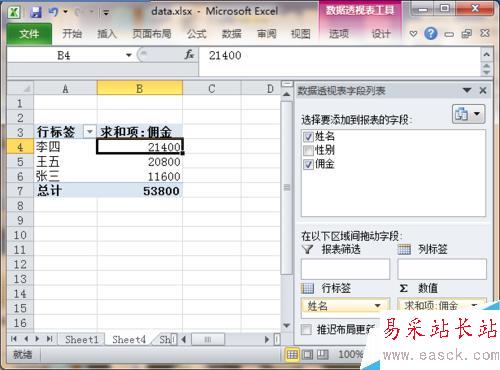Switch to Sheet4 worksheet tab
The height and width of the screenshot is (370, 500).
tap(129, 340)
